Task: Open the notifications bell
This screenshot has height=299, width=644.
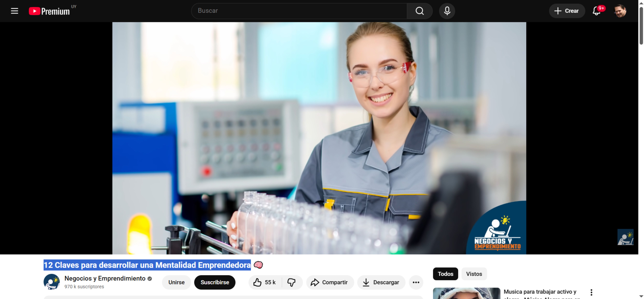Action: [596, 11]
